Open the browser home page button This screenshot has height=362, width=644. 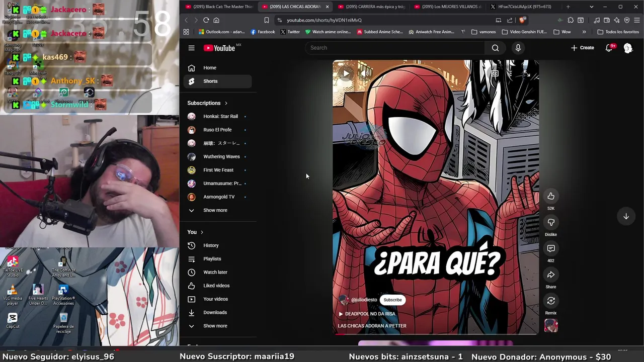coord(216,20)
